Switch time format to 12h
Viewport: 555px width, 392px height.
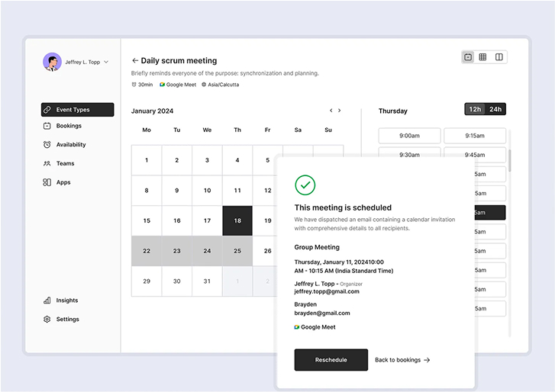475,109
